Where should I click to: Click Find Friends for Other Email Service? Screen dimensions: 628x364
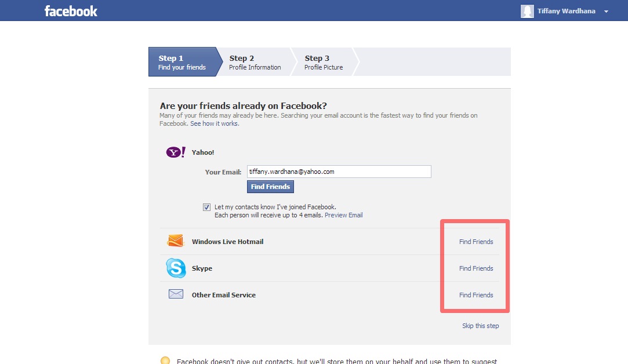point(476,295)
